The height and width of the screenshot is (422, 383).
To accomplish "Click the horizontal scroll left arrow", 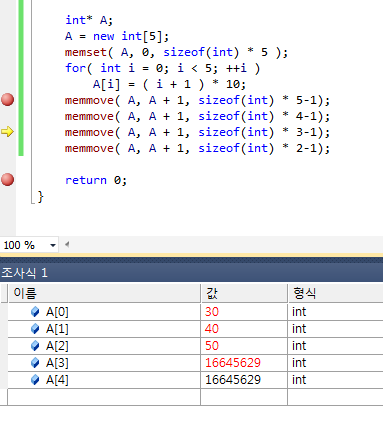I will pos(67,245).
